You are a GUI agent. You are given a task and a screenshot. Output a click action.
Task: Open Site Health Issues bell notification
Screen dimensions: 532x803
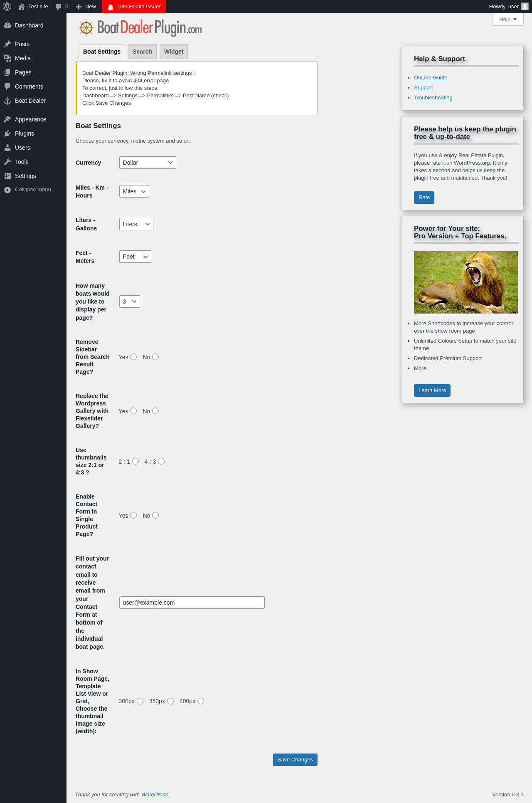(111, 7)
